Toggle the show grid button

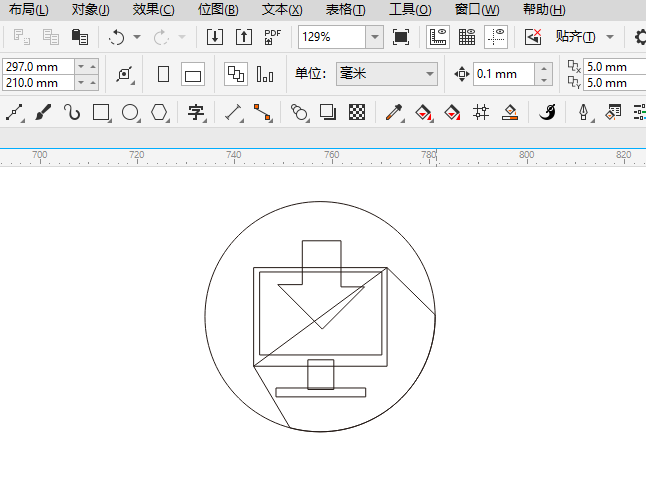click(467, 37)
